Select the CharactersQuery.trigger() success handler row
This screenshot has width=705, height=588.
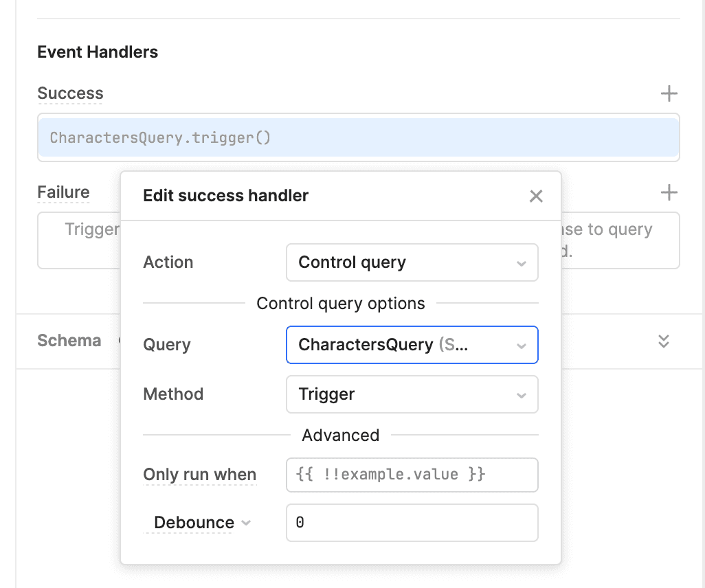coord(358,137)
